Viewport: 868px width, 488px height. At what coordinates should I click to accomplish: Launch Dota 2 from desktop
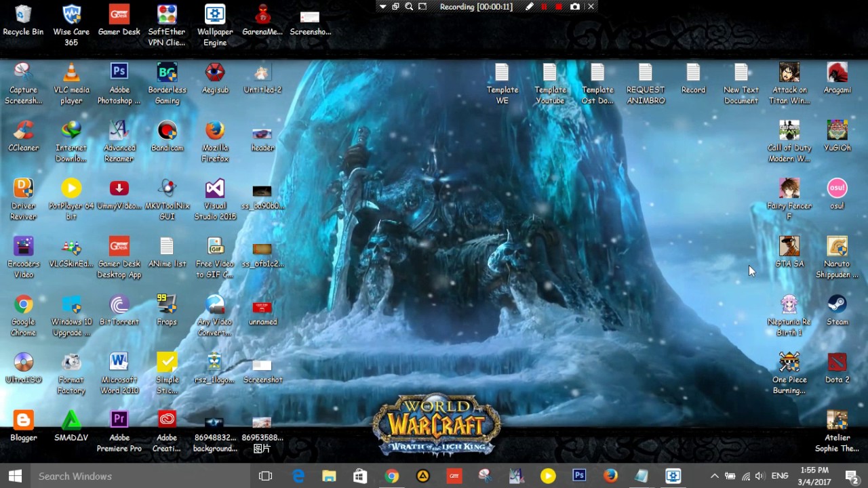tap(837, 368)
